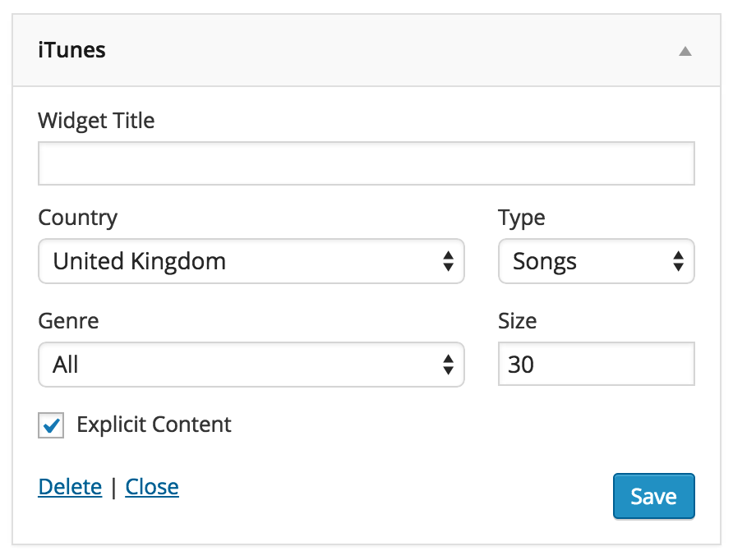Click the Genre field label
Image resolution: width=733 pixels, height=560 pixels.
click(68, 321)
